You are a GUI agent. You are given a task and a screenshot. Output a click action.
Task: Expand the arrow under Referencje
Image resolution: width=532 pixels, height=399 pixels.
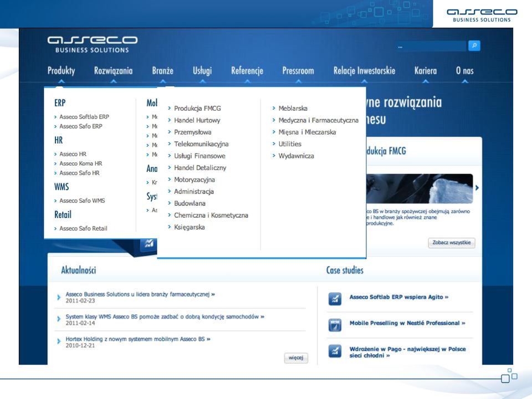point(247,81)
